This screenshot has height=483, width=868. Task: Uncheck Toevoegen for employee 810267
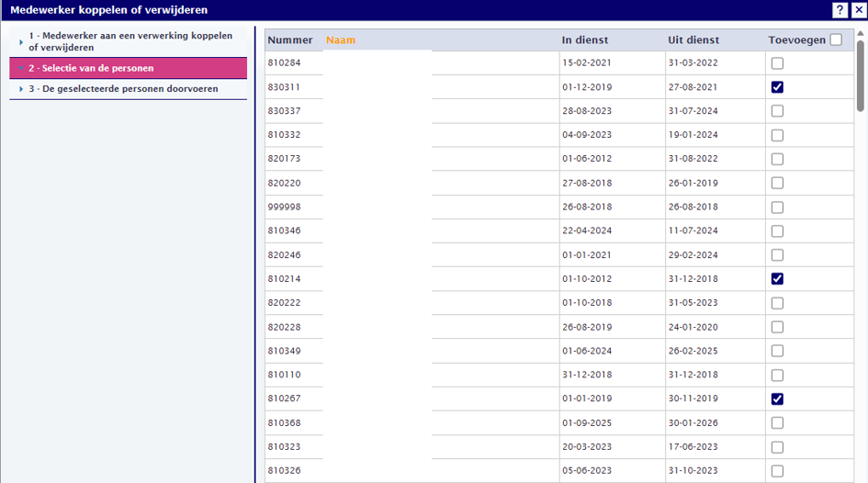pyautogui.click(x=777, y=399)
